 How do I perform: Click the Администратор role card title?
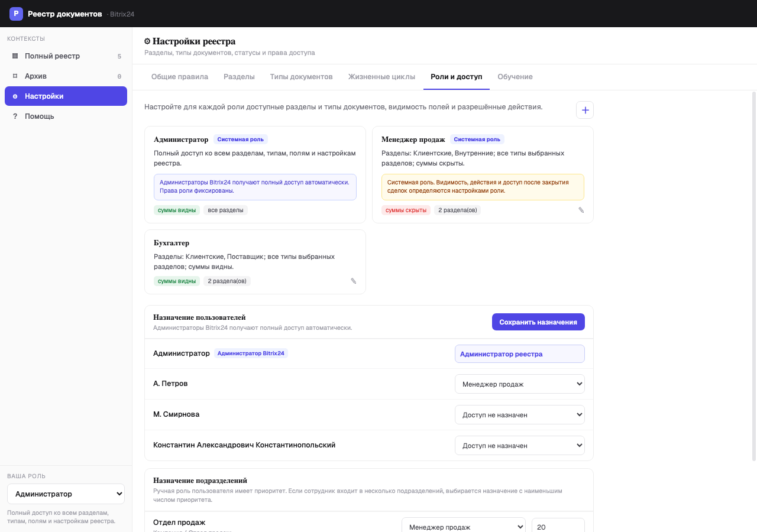tap(181, 140)
